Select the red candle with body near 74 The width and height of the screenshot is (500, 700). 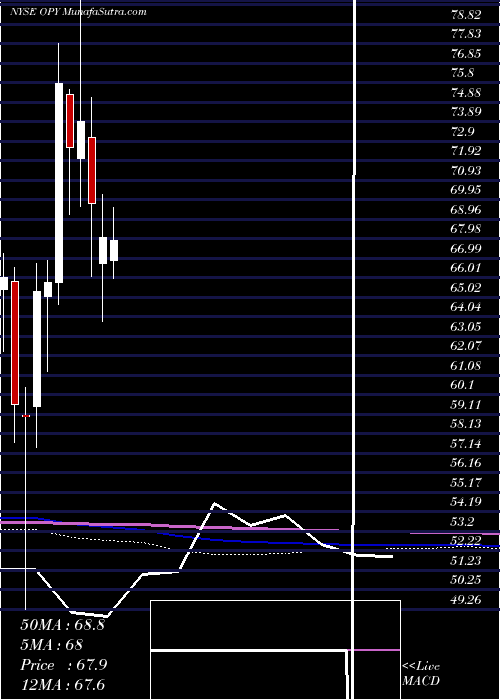pyautogui.click(x=70, y=121)
